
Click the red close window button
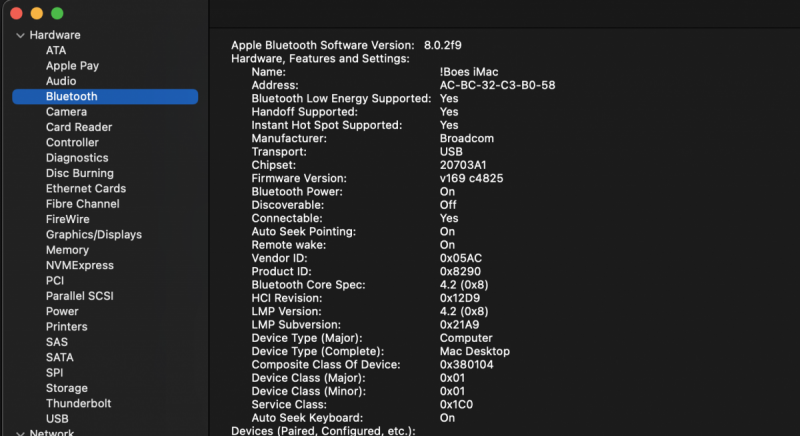(16, 13)
